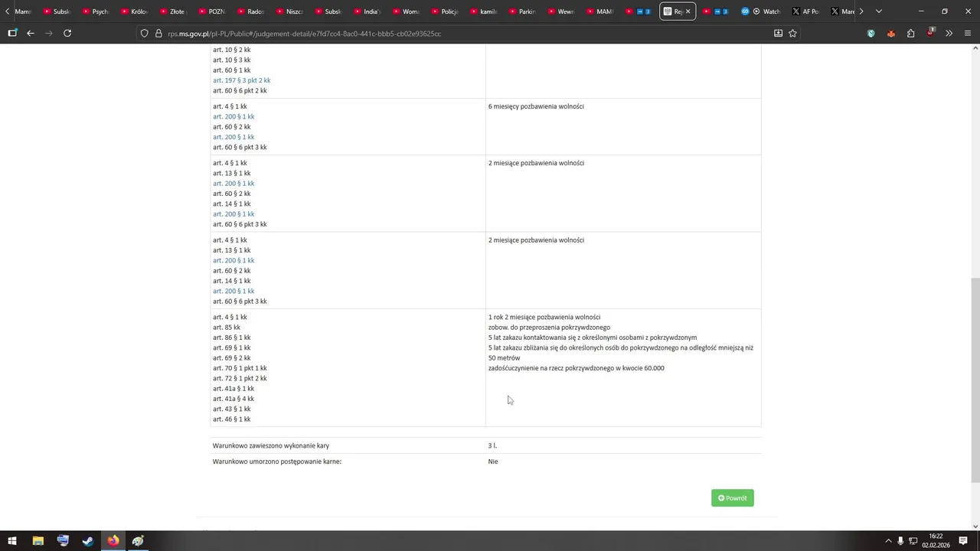Click 'art. 85 kk' in last row
The height and width of the screenshot is (551, 980).
(x=227, y=328)
